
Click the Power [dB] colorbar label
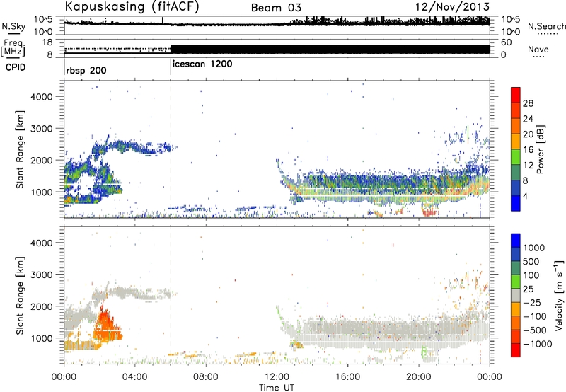click(x=540, y=149)
